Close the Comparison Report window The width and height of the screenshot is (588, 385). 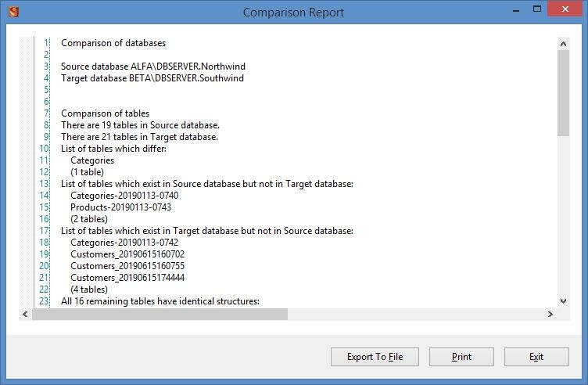565,9
